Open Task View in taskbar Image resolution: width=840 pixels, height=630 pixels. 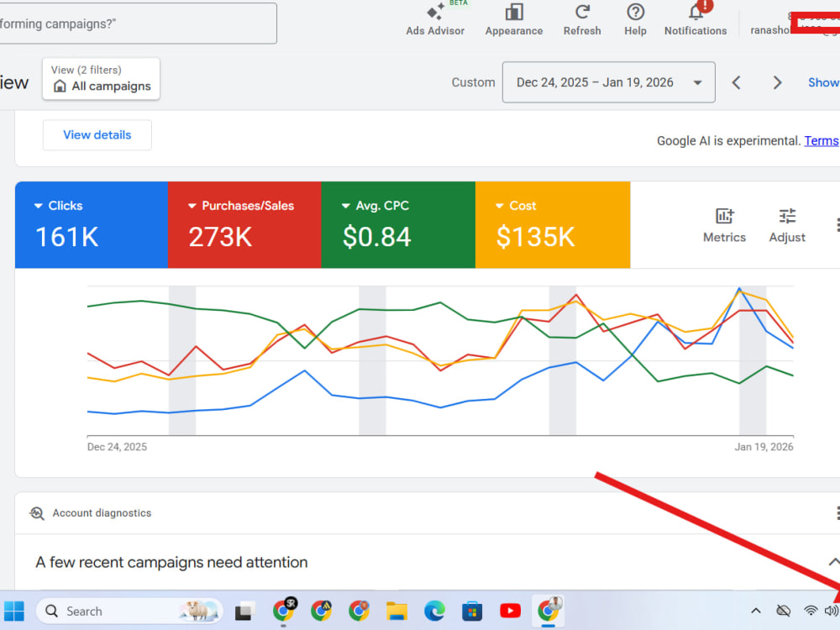(244, 612)
